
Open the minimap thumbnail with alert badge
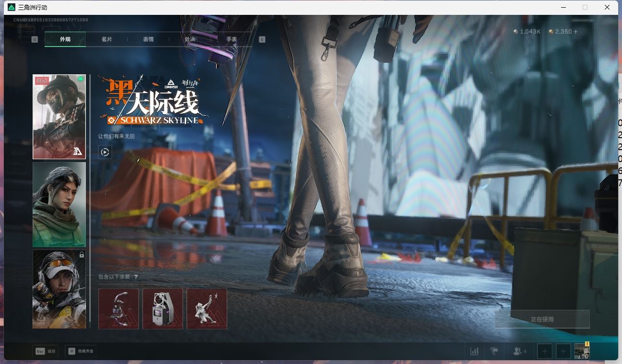582,351
